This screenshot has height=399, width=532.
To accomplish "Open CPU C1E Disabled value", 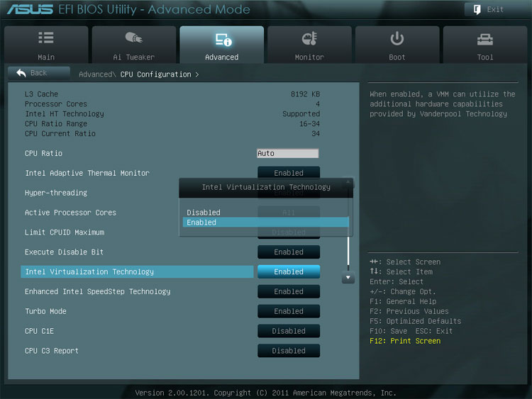I will pos(289,331).
